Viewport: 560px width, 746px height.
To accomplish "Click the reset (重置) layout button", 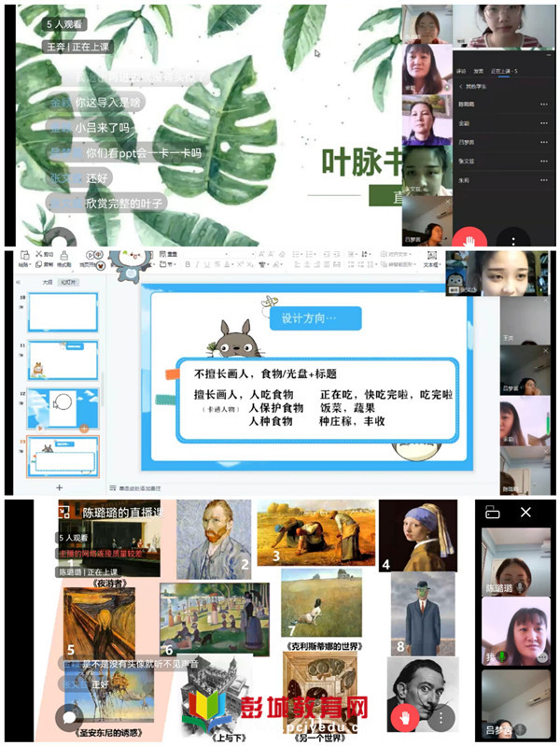I will (x=168, y=255).
